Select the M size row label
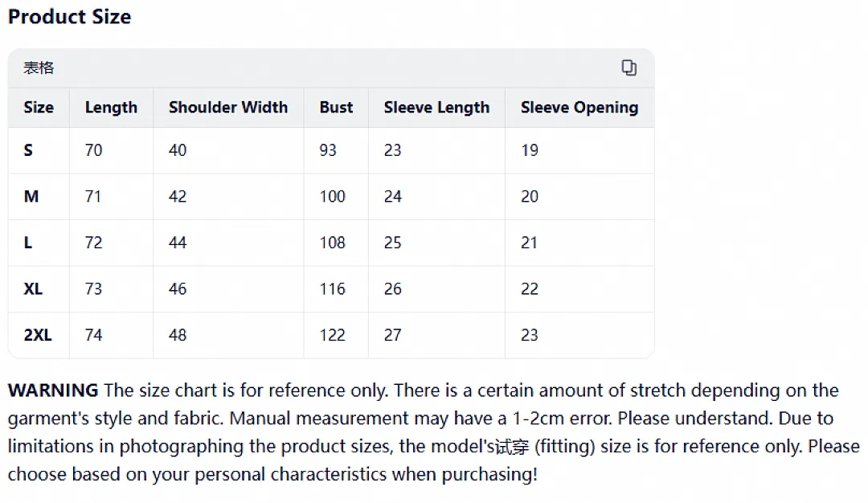Viewport: 868px width, 503px height. (x=31, y=196)
